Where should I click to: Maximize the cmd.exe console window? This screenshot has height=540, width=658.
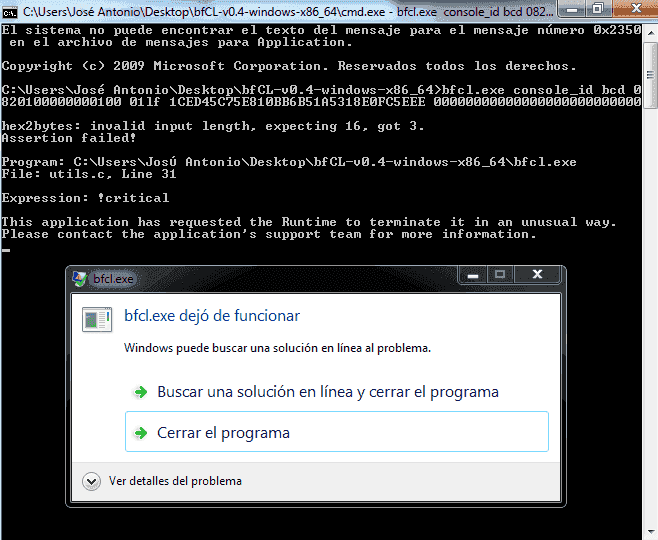598,8
